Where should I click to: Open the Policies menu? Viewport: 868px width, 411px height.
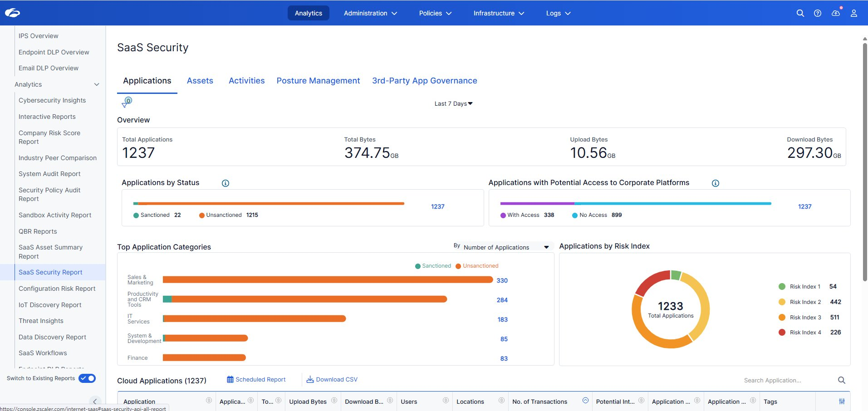[x=435, y=13]
